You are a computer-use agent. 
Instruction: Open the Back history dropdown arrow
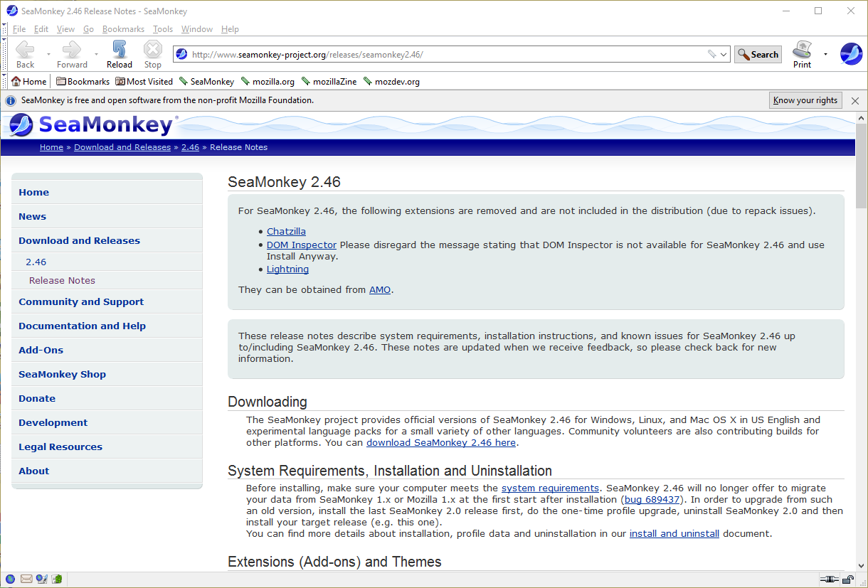click(x=48, y=54)
